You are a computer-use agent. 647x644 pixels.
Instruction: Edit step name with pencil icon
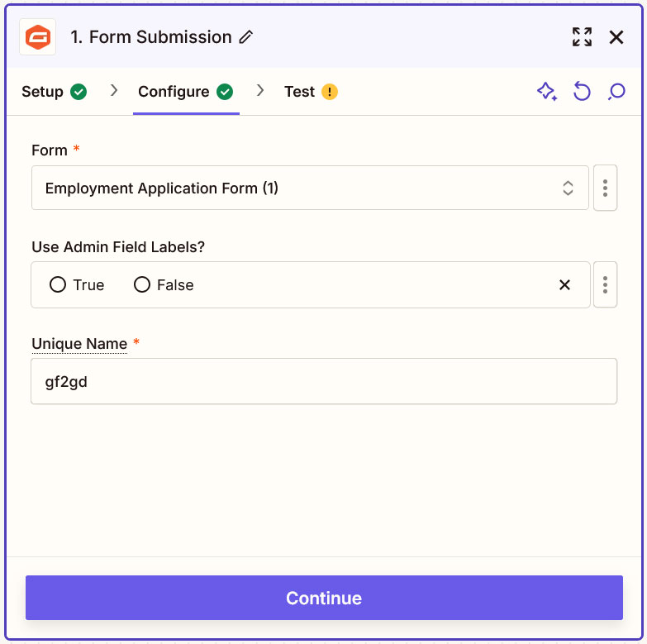tap(246, 37)
